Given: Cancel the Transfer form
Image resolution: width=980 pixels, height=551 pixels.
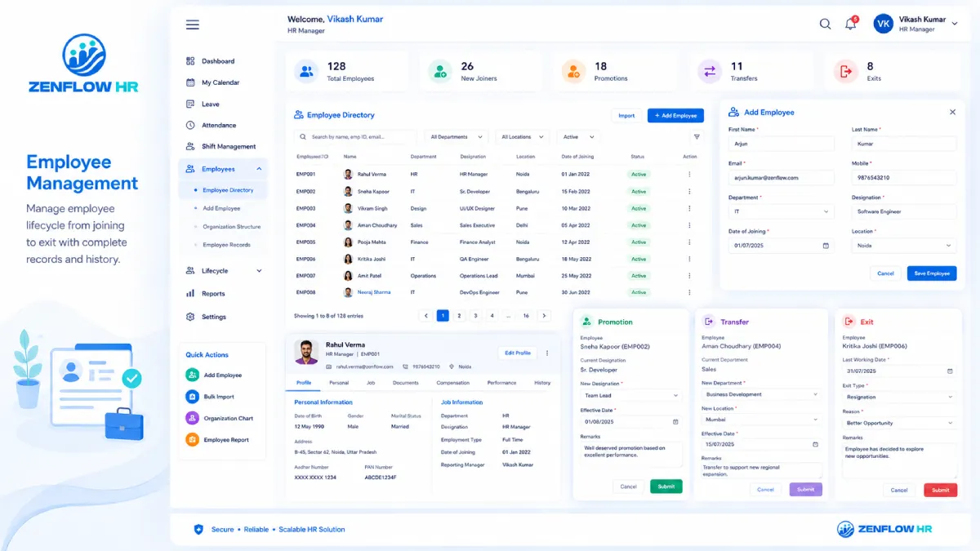Looking at the screenshot, I should pos(766,490).
